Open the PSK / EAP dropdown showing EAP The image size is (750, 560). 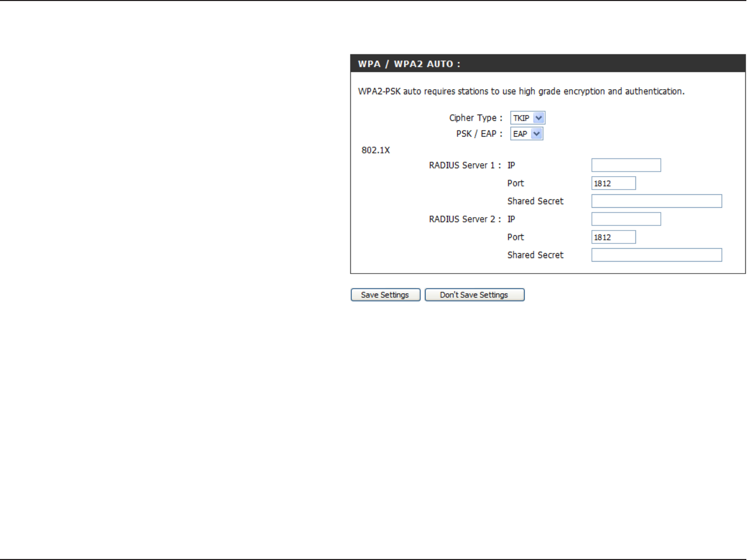(x=527, y=134)
